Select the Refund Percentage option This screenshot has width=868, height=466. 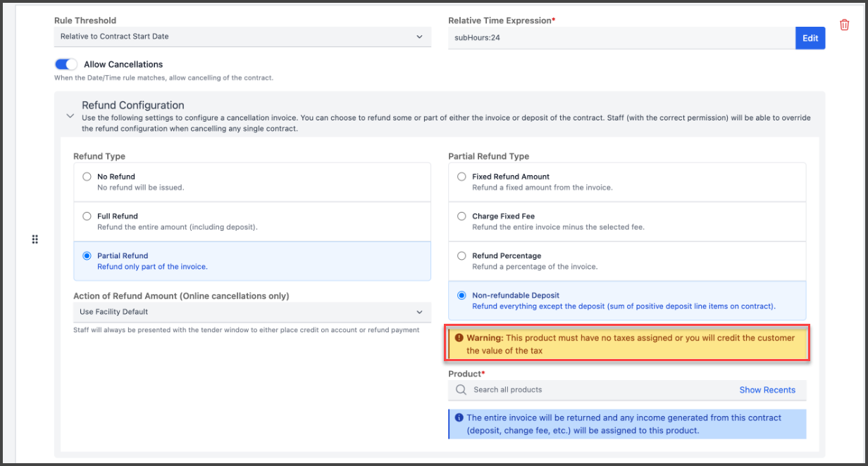click(x=461, y=256)
